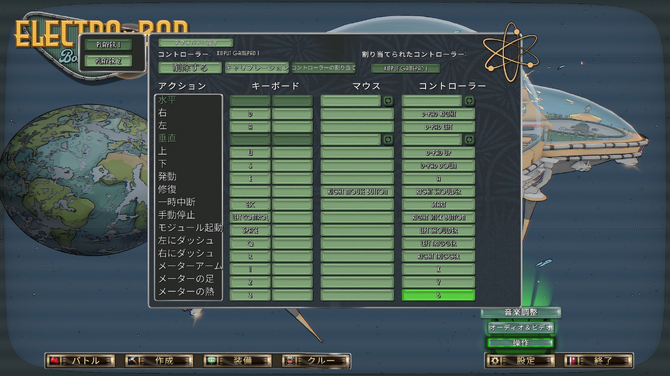Click the invert-axis icon beside 水平 controller field

(x=469, y=101)
